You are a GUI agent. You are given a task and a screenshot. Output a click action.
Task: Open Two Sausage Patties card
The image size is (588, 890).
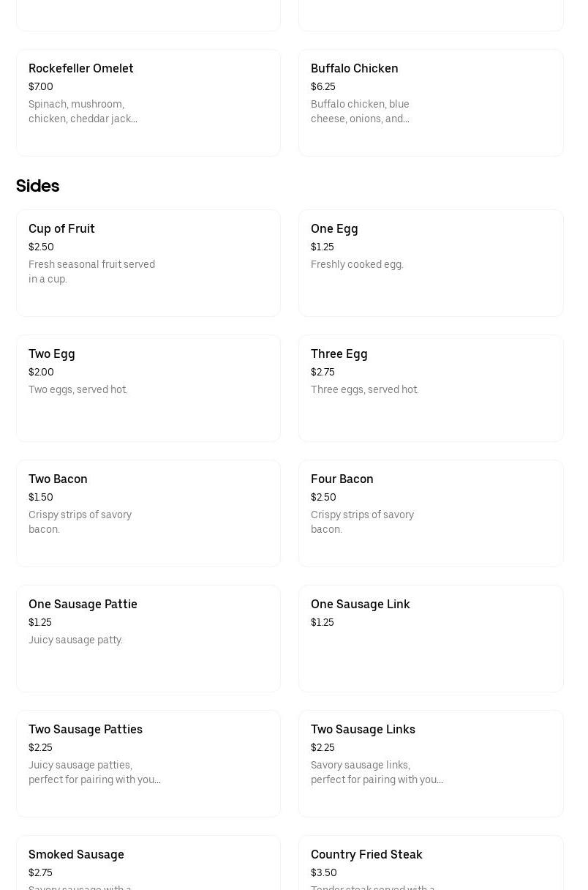pos(148,763)
